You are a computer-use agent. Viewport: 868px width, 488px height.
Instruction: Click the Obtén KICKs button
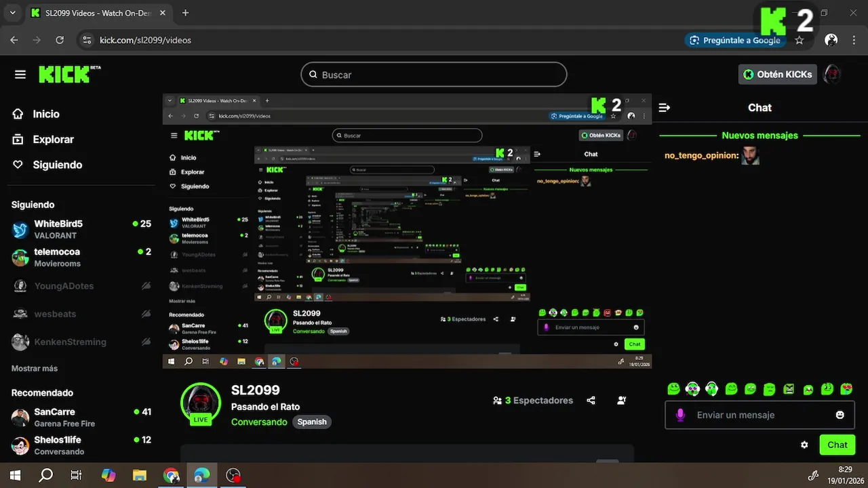pyautogui.click(x=777, y=75)
